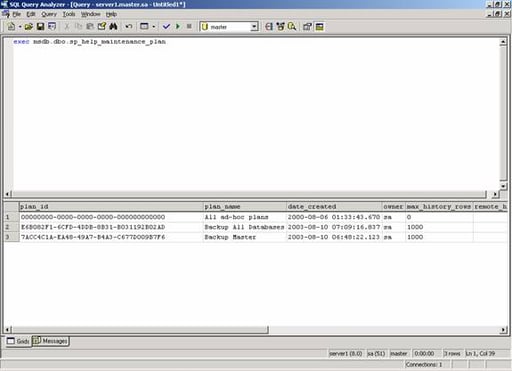This screenshot has width=512, height=371.
Task: Switch to the Messages tab
Action: (51, 341)
